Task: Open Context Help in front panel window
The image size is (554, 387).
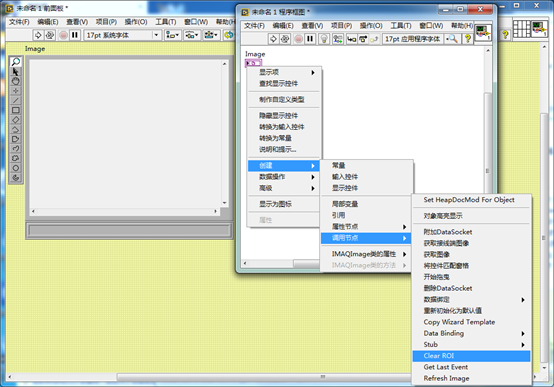Action: pyautogui.click(x=505, y=34)
